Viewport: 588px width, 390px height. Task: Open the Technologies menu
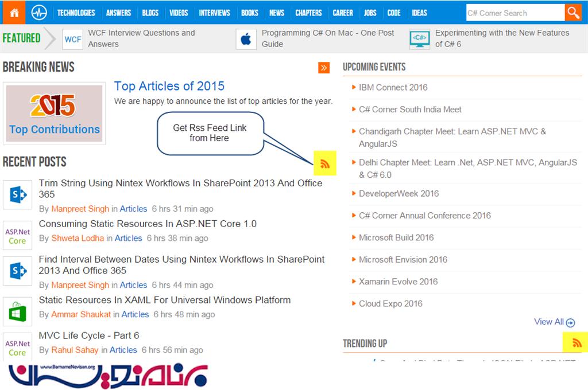pyautogui.click(x=76, y=13)
